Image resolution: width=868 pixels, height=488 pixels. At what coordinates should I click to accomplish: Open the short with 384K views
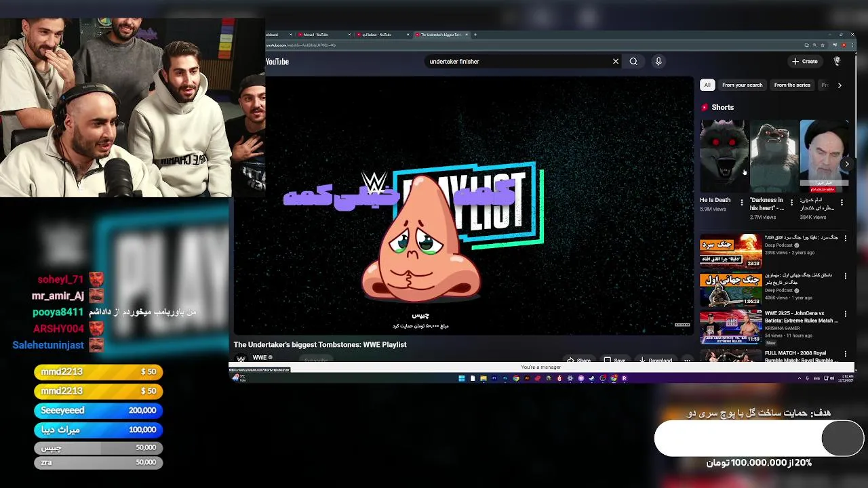(x=824, y=157)
